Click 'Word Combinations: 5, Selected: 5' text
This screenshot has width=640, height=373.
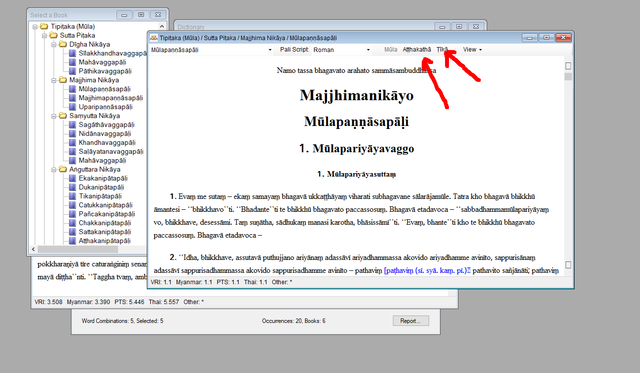(x=122, y=321)
